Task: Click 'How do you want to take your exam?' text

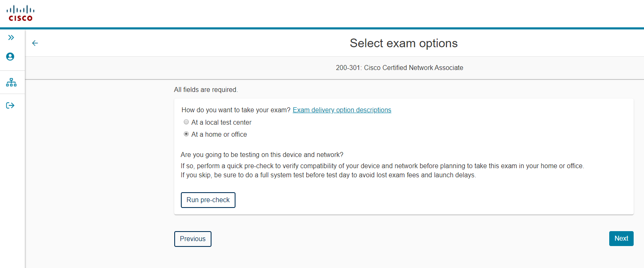Action: [x=236, y=110]
